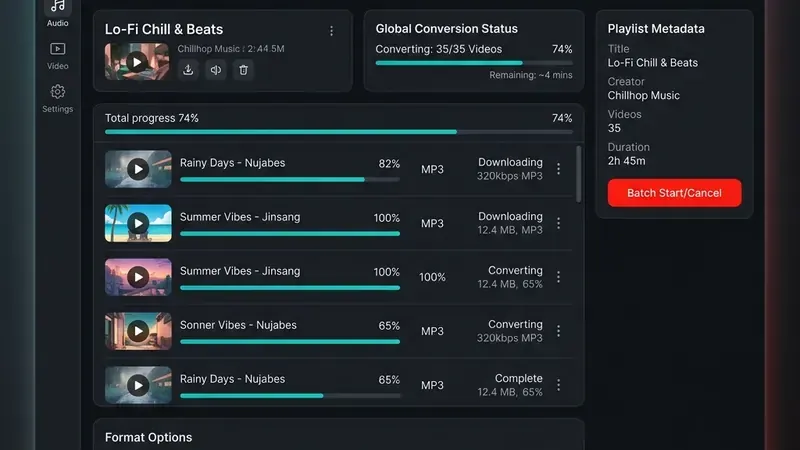Play the beach thumbnail Summer Vibes track
Screen dimensions: 800x450
(138, 223)
